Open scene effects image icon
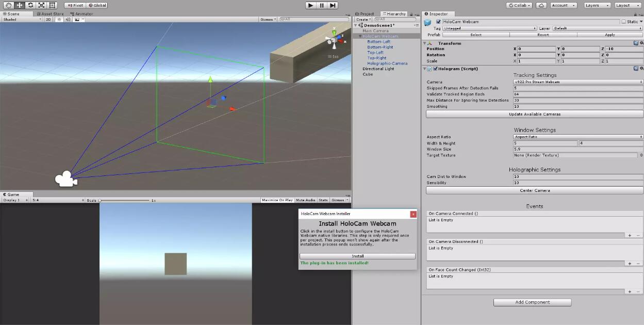The image size is (644, 325). (78, 19)
